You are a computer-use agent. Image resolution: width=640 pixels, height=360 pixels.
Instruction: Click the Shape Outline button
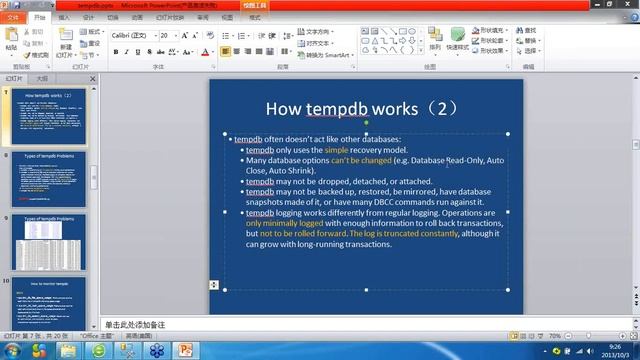pyautogui.click(x=490, y=41)
